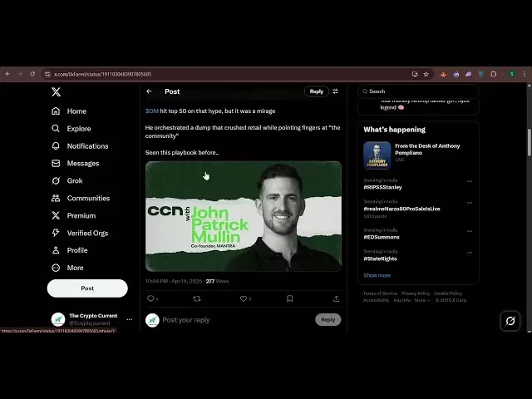Click Show more under trends
This screenshot has width=532, height=399.
point(377,275)
